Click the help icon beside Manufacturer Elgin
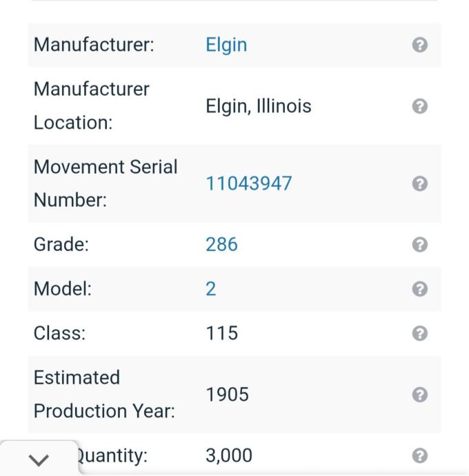The width and height of the screenshot is (469, 476). click(419, 45)
